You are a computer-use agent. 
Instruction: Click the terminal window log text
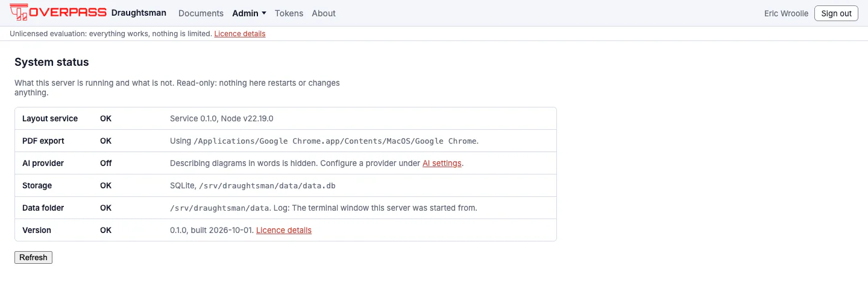click(374, 208)
